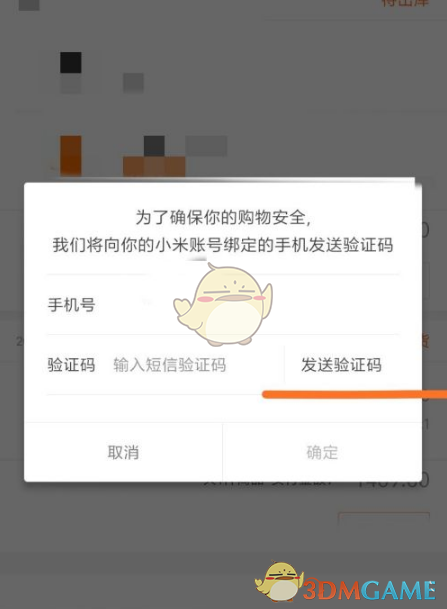Tap the 我们将向你的小米账号 message line

[x=223, y=245]
